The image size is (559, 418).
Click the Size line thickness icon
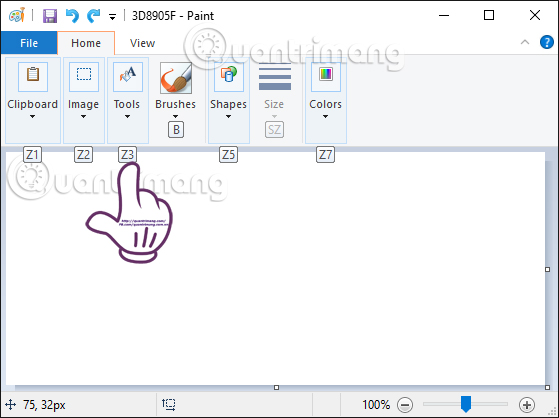[275, 76]
